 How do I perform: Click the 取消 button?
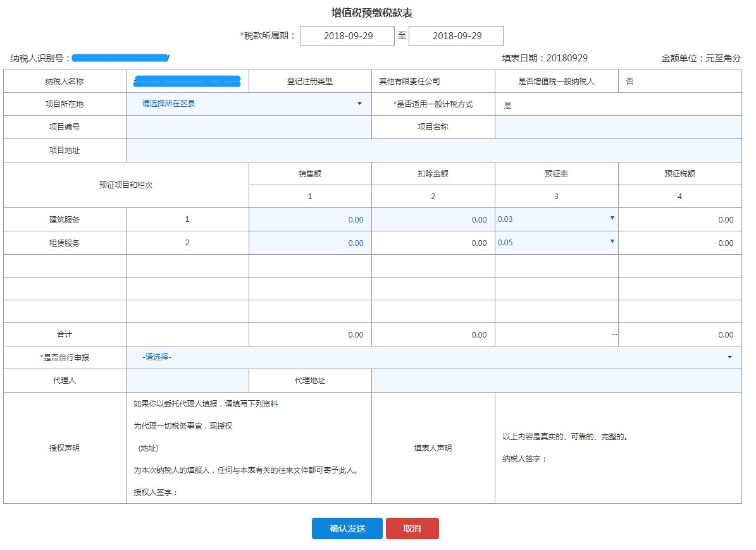tap(412, 529)
